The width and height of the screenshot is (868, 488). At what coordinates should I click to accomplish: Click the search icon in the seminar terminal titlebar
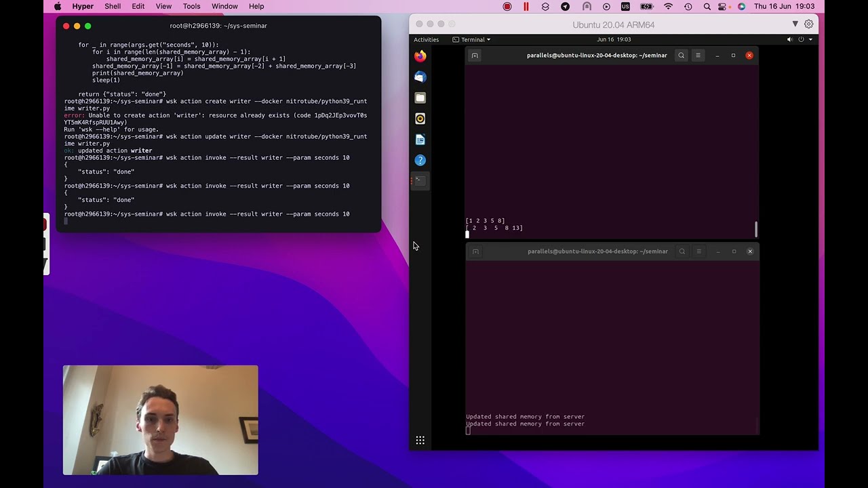681,56
